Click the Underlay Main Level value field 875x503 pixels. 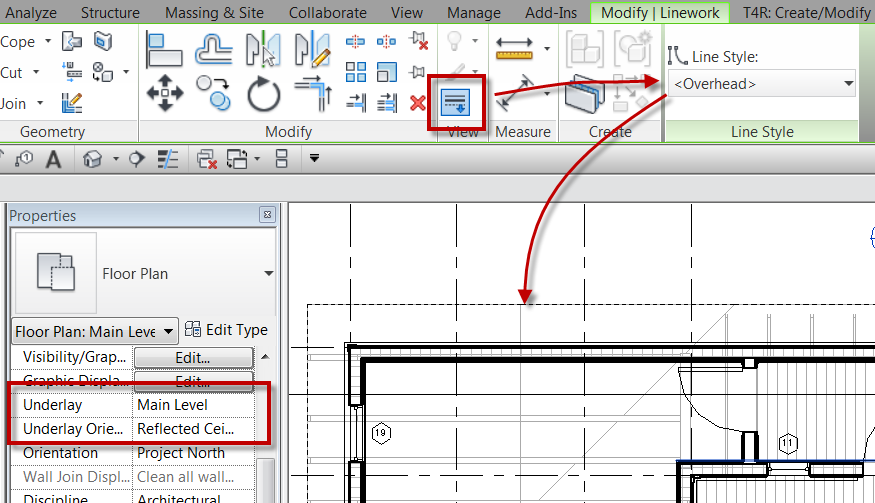194,405
